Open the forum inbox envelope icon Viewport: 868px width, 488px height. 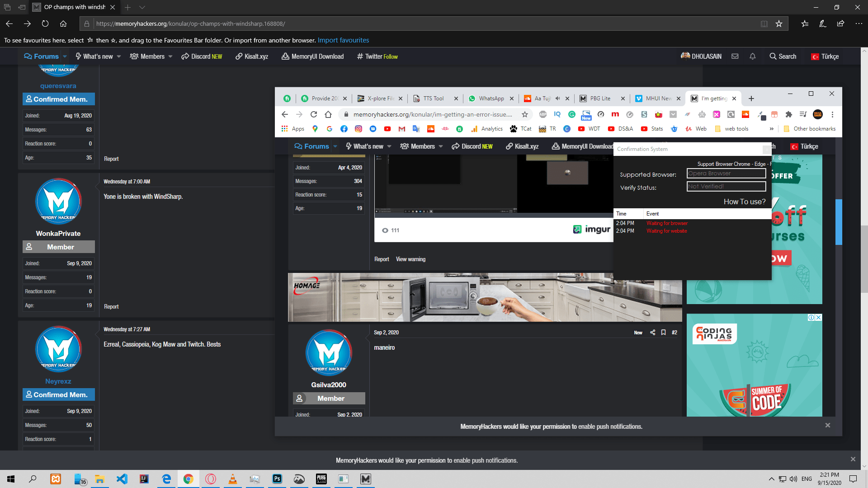tap(735, 56)
